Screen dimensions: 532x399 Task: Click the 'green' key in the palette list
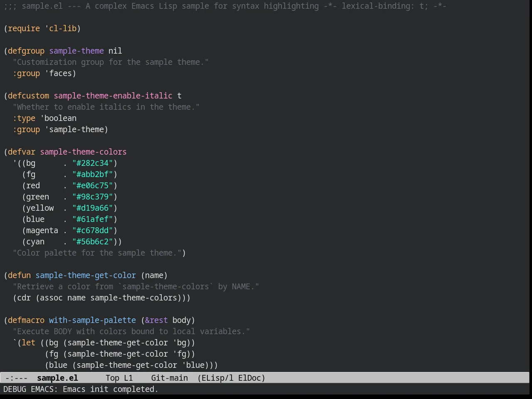pos(37,197)
